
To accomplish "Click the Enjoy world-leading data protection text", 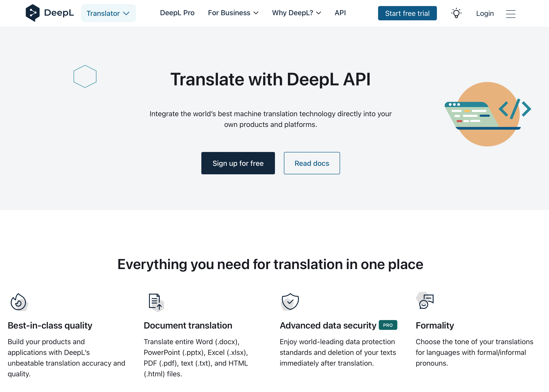I will coord(338,352).
